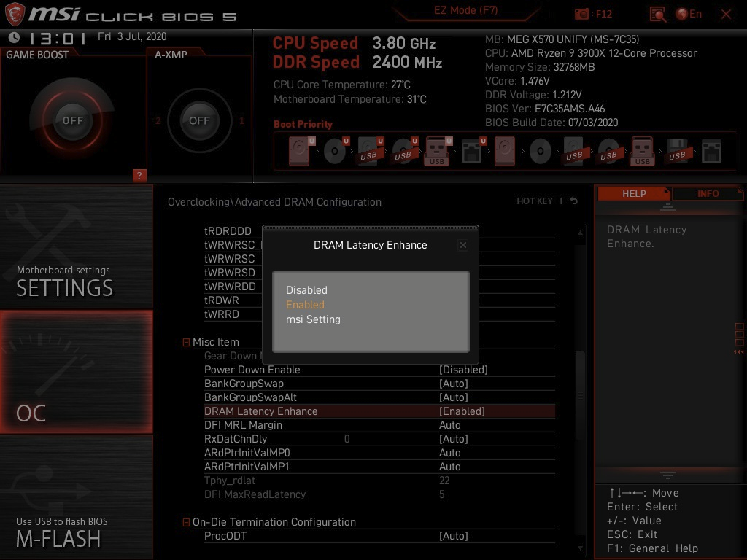Collapse the Misc Item section
This screenshot has width=747, height=560.
click(186, 343)
